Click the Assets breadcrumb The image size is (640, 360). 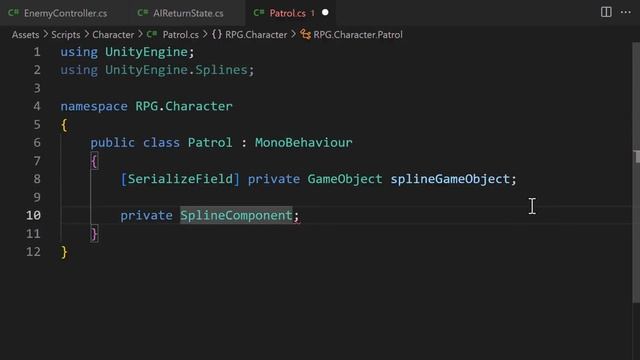click(25, 35)
